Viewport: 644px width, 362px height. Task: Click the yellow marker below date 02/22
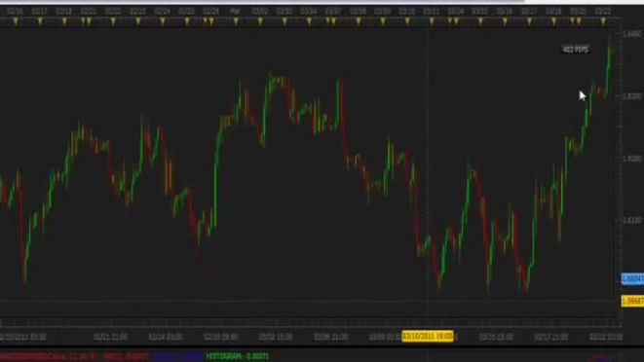pos(113,20)
